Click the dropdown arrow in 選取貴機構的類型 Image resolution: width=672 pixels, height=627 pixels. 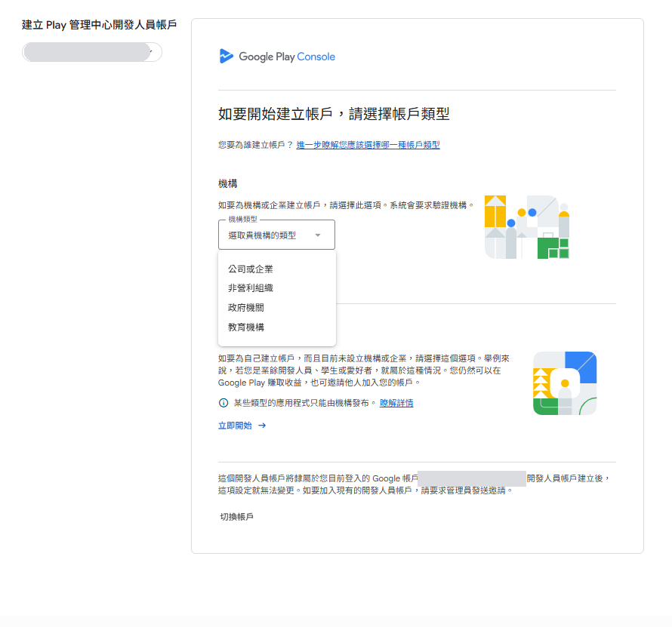pos(318,235)
